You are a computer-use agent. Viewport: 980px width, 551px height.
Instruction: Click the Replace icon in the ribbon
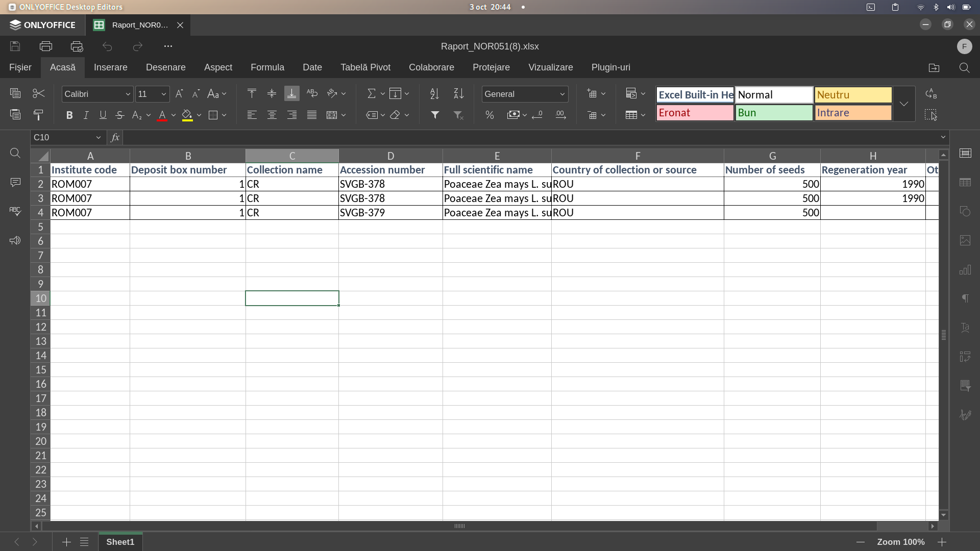(x=931, y=93)
